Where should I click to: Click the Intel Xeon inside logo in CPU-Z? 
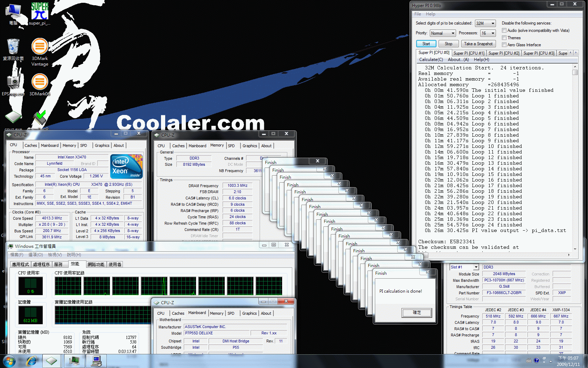point(126,166)
